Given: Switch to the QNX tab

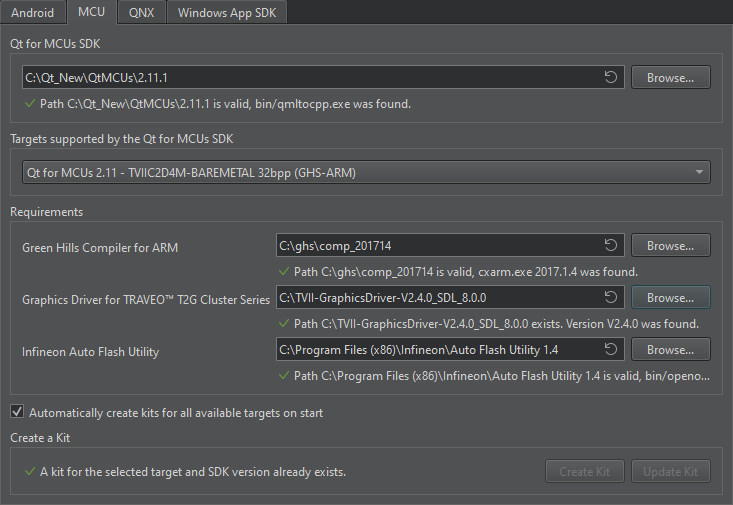Looking at the screenshot, I should pos(142,13).
